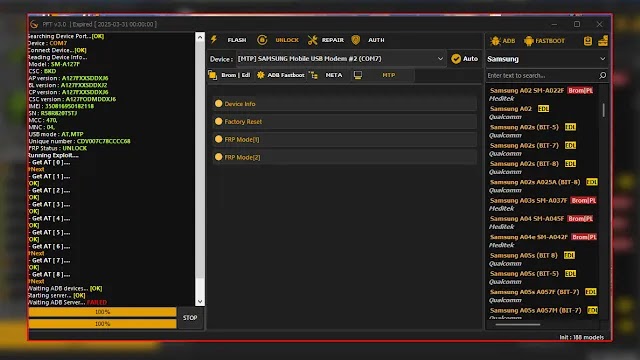The height and width of the screenshot is (360, 640).
Task: Click the circular unlock icon
Action: 262,40
